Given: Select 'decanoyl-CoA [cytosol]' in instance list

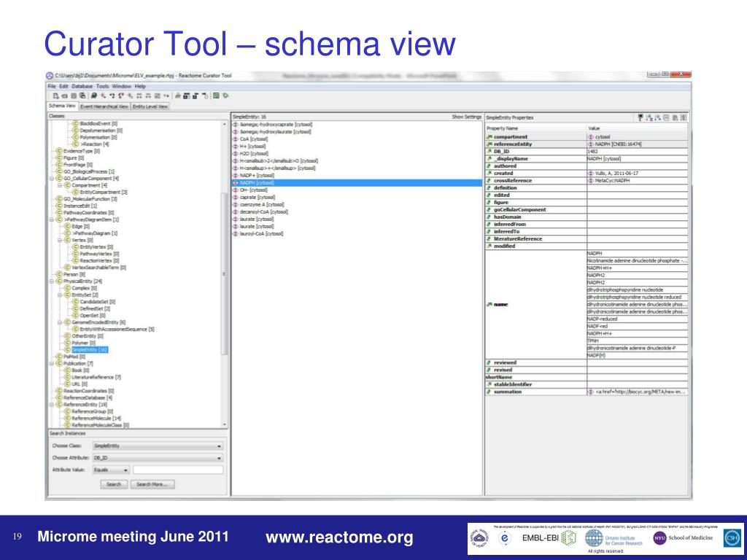Looking at the screenshot, I should pyautogui.click(x=264, y=212).
